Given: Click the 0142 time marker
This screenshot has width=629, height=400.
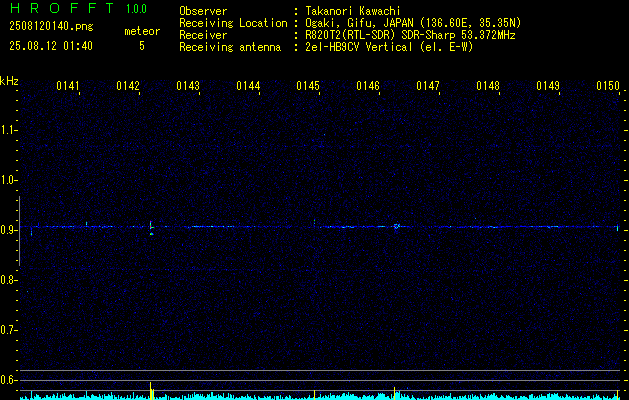Looking at the screenshot, I should click(128, 85).
